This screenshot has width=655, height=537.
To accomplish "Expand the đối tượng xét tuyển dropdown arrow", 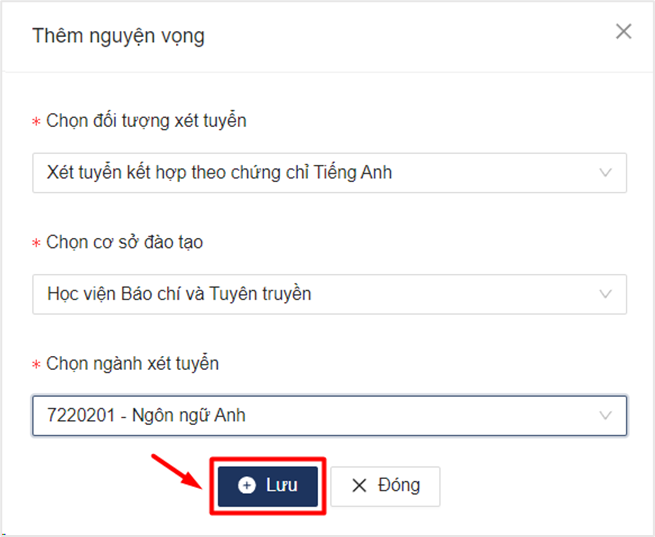I will tap(605, 172).
